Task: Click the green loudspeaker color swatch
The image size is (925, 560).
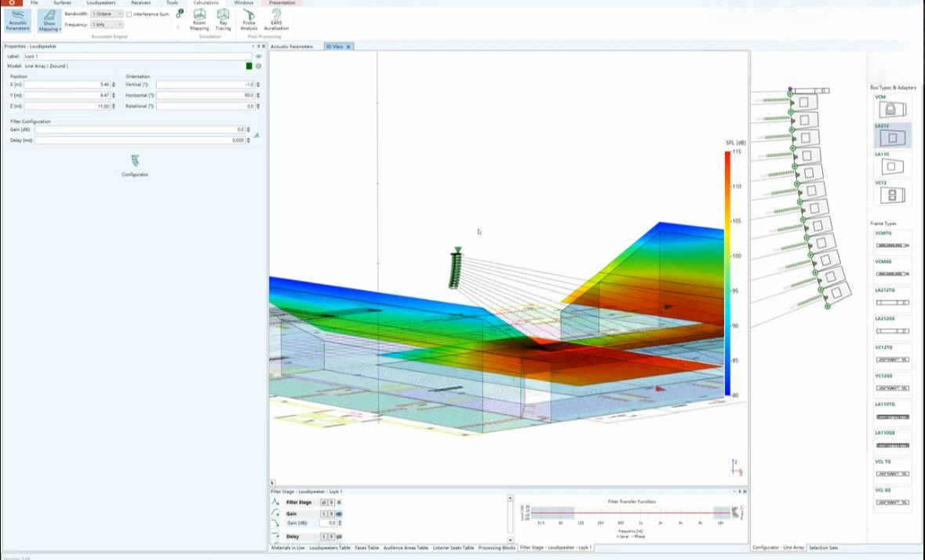Action: [249, 66]
